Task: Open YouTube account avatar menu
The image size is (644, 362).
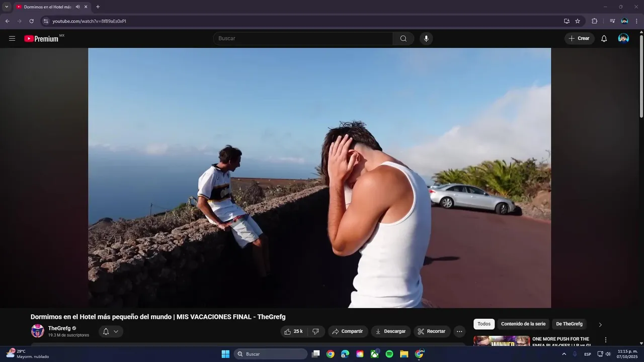Action: pyautogui.click(x=623, y=39)
